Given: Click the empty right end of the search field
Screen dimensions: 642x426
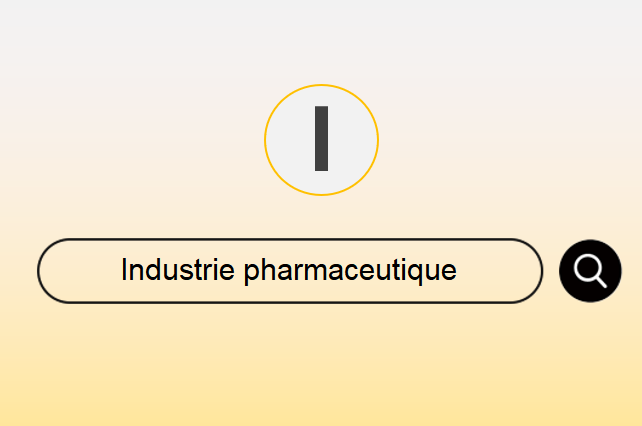Looking at the screenshot, I should [500, 271].
